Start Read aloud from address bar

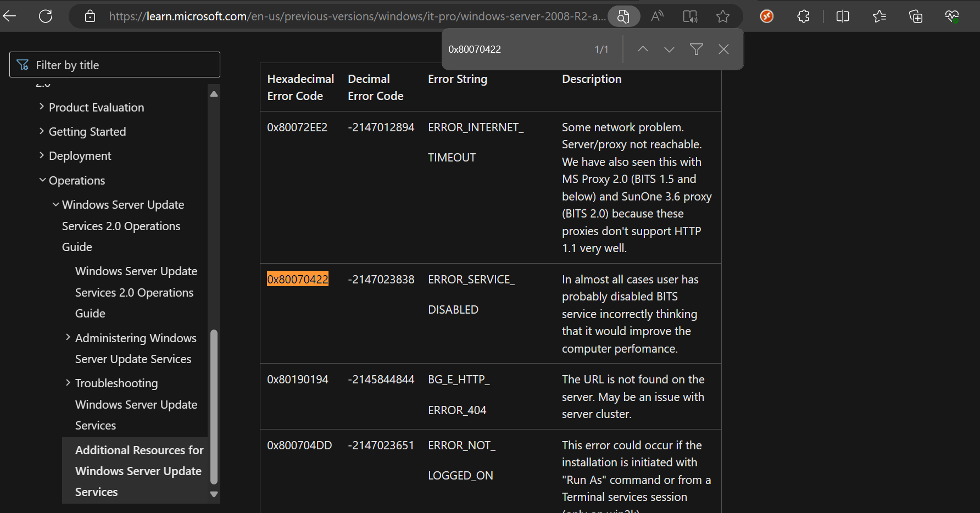tap(657, 16)
